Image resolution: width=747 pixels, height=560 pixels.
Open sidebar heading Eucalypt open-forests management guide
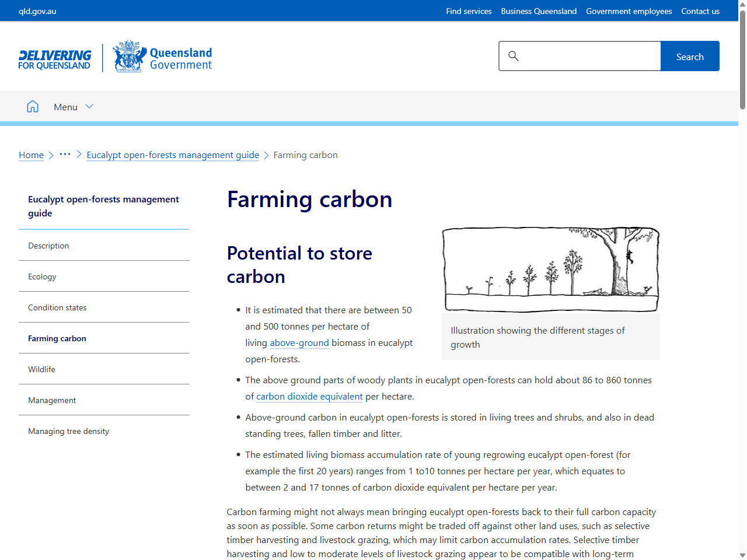point(104,206)
